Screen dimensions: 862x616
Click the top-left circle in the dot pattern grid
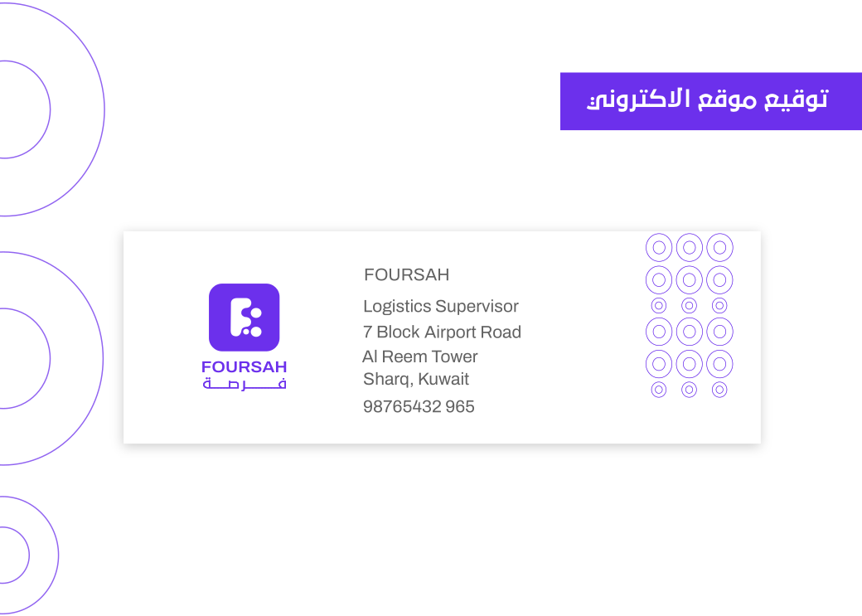point(659,247)
